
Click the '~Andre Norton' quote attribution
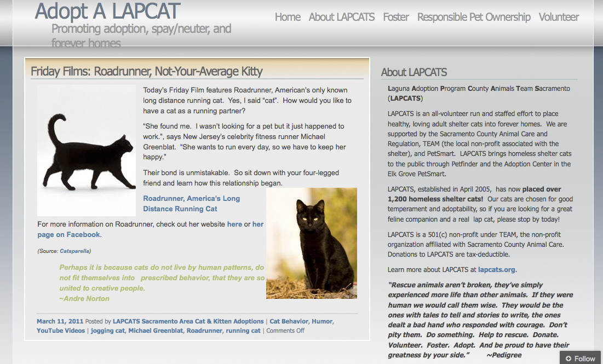coord(84,299)
